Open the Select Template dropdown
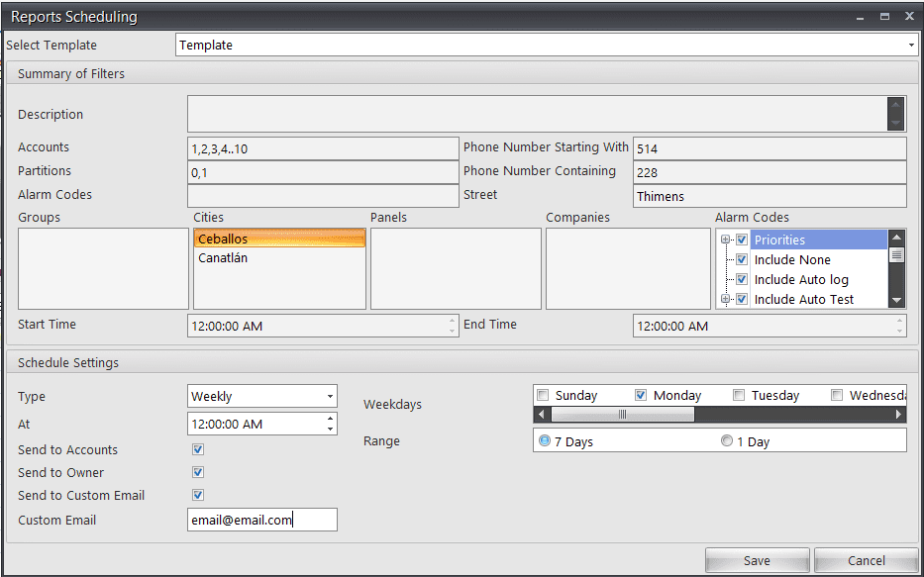 point(913,45)
